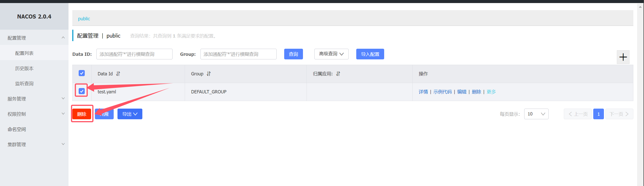Sort by Group column arrows
Screen dimensions: 644x186
tap(209, 74)
